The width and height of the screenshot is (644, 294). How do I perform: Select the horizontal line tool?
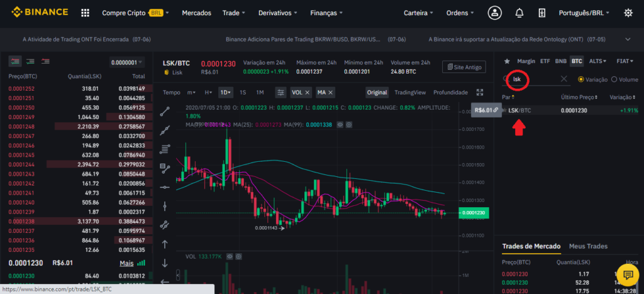[165, 187]
